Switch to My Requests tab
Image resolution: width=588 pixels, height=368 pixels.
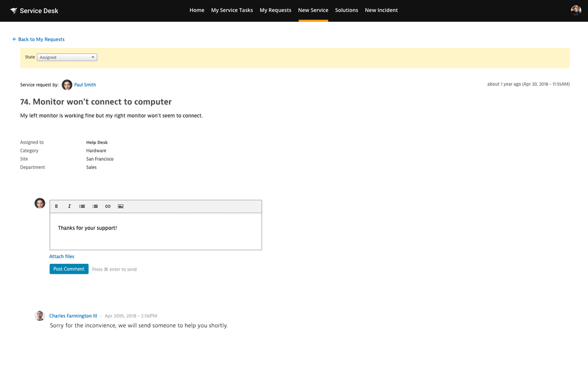pyautogui.click(x=275, y=10)
